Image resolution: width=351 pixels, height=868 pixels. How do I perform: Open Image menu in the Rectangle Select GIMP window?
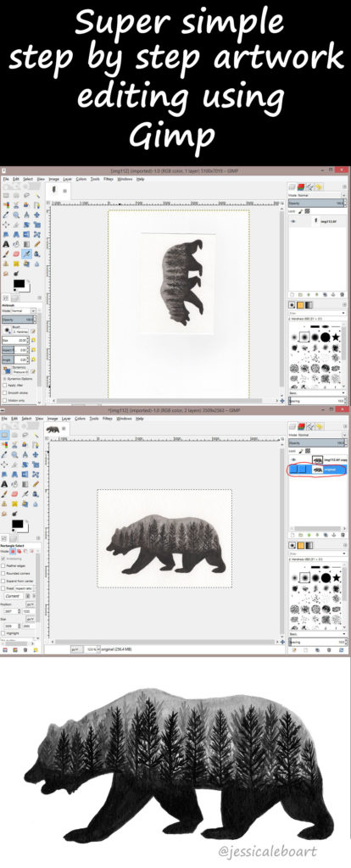(53, 419)
